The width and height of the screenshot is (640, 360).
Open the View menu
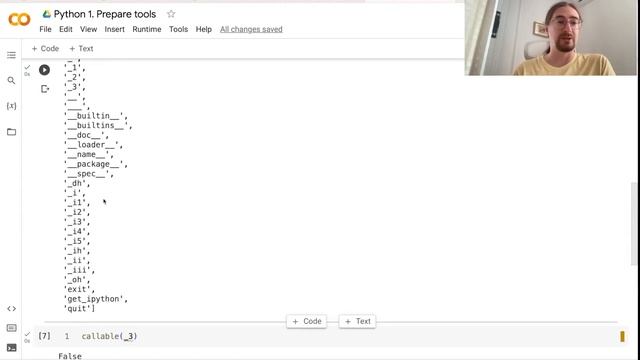[x=89, y=29]
